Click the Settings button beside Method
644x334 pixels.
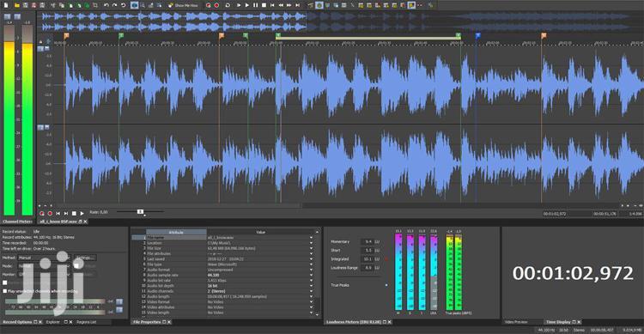pyautogui.click(x=85, y=258)
